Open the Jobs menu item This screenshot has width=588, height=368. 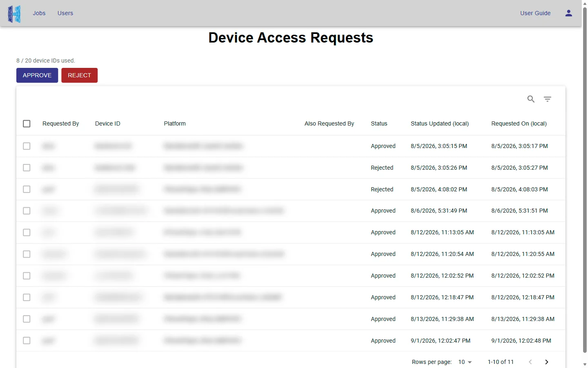point(39,13)
